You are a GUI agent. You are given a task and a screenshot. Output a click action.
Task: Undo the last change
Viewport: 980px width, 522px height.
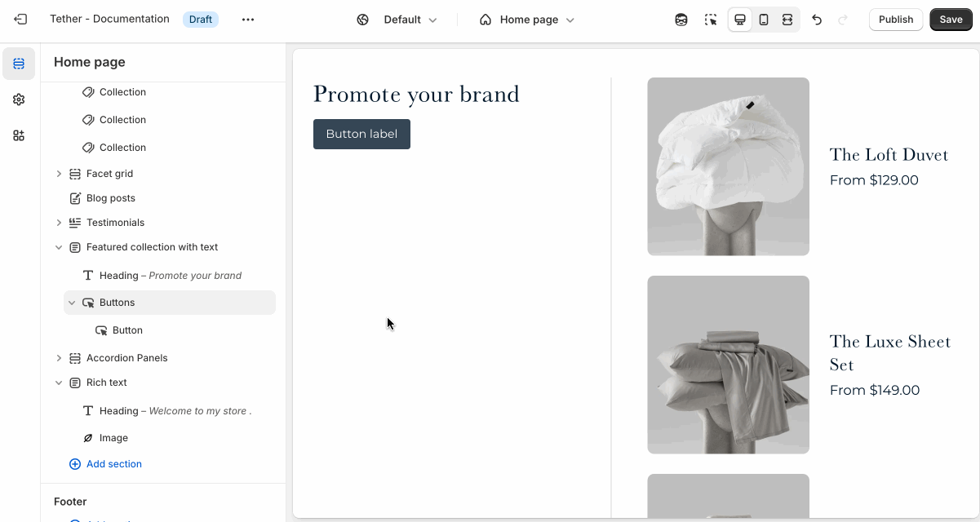(x=817, y=20)
